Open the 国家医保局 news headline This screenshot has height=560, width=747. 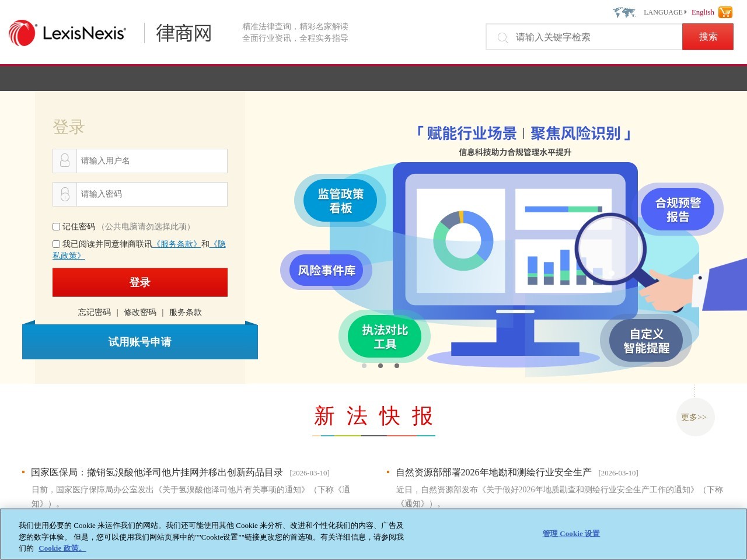click(x=158, y=473)
